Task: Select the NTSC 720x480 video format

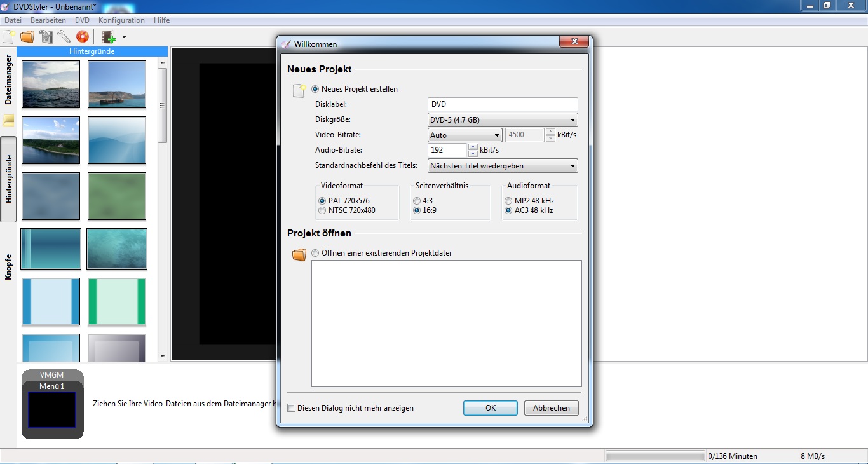Action: [322, 210]
